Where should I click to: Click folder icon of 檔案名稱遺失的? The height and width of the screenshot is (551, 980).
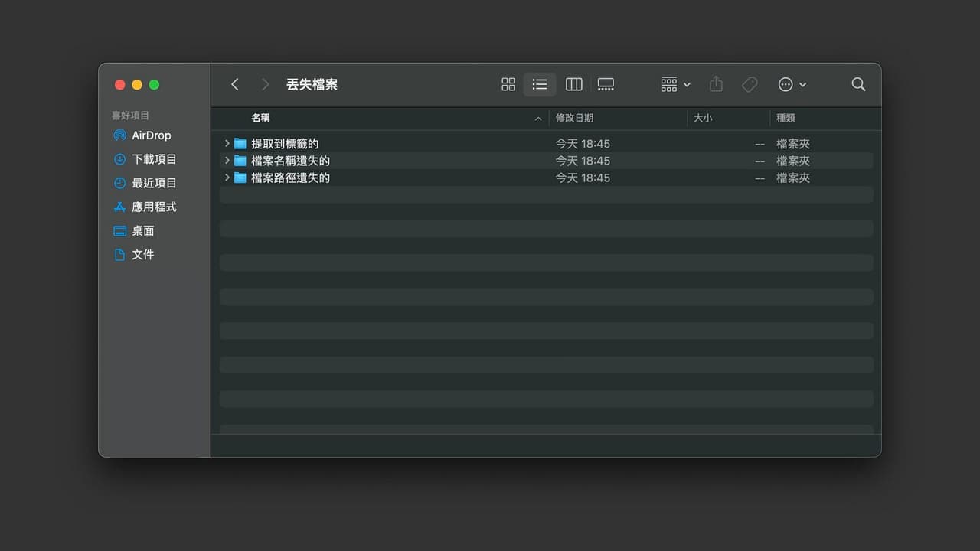coord(240,161)
